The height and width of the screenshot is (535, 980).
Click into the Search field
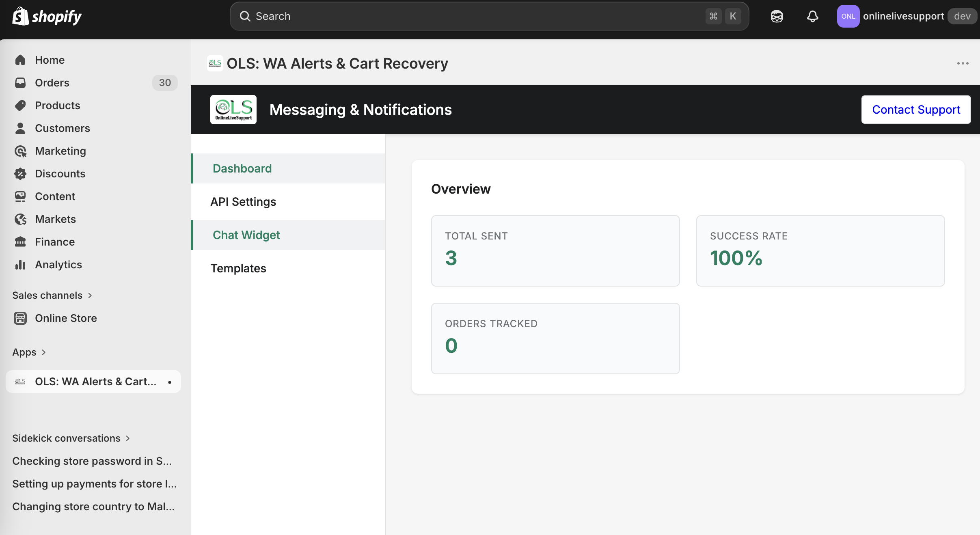pos(489,16)
